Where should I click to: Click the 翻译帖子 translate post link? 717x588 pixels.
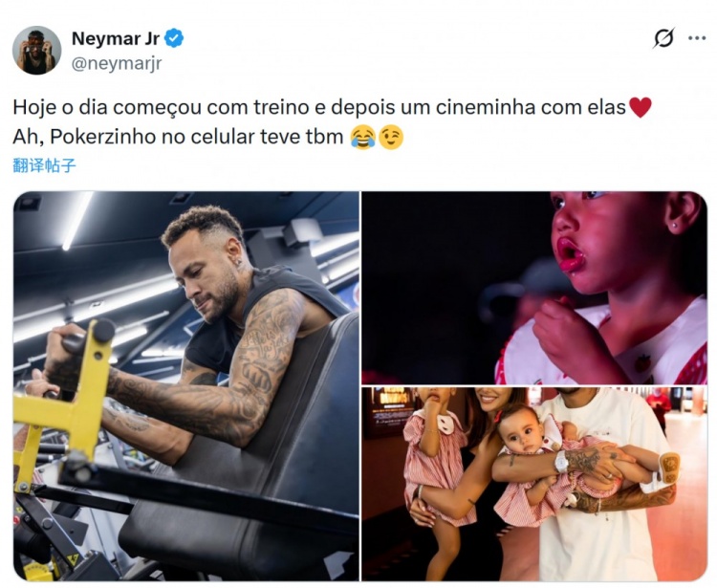[x=44, y=165]
